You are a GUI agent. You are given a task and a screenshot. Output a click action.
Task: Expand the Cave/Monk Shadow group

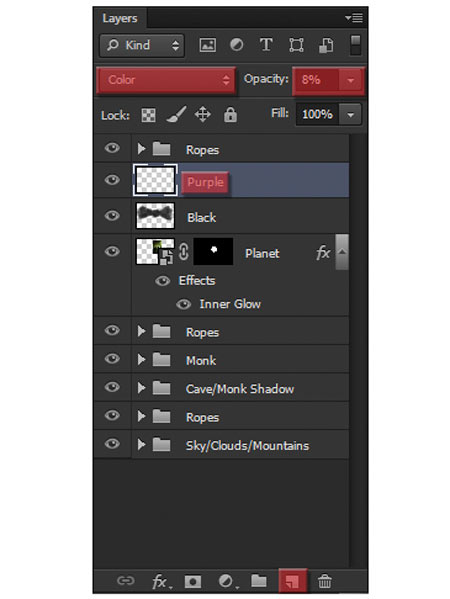point(141,388)
